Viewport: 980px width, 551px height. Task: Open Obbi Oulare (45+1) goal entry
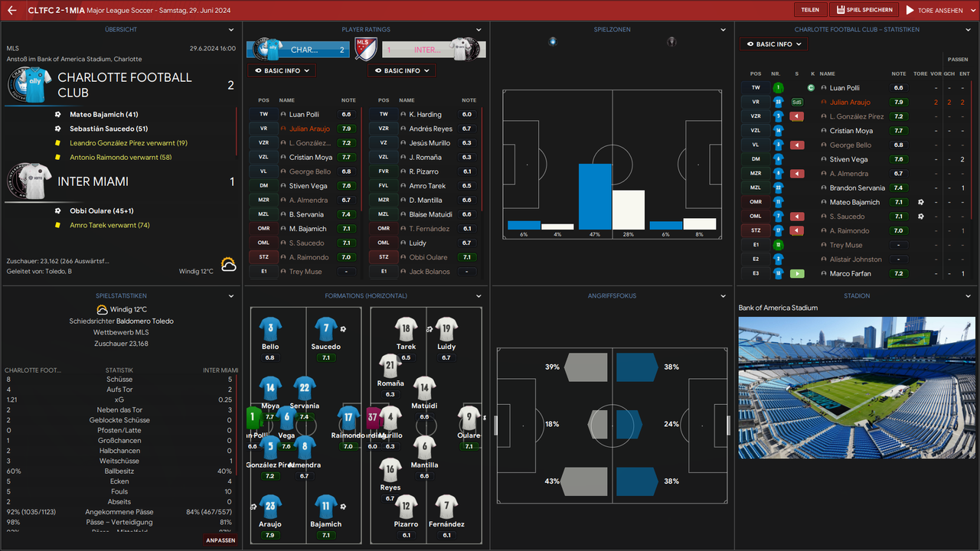102,210
